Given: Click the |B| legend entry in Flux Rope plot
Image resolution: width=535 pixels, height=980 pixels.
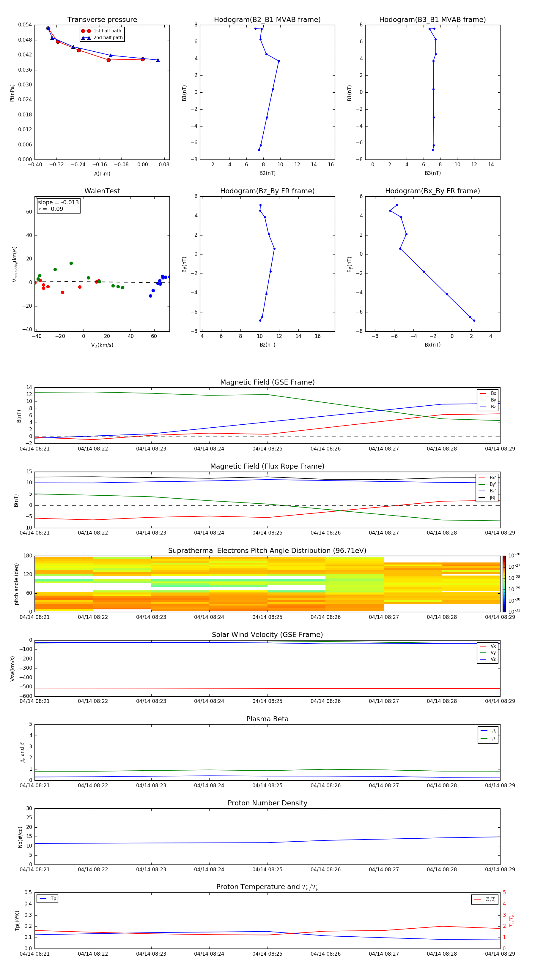Looking at the screenshot, I should 487,498.
